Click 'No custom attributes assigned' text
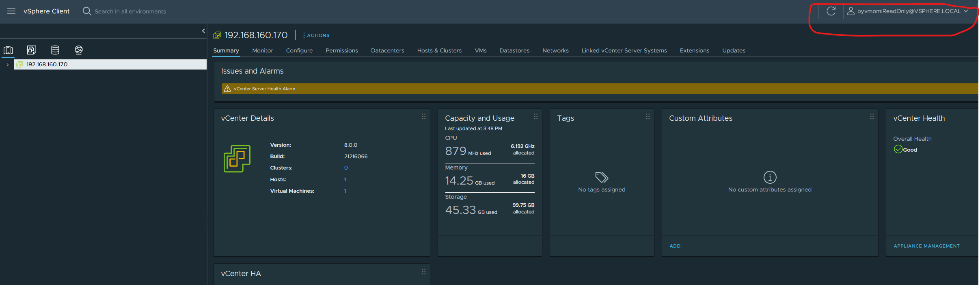This screenshot has width=980, height=285. coord(770,189)
